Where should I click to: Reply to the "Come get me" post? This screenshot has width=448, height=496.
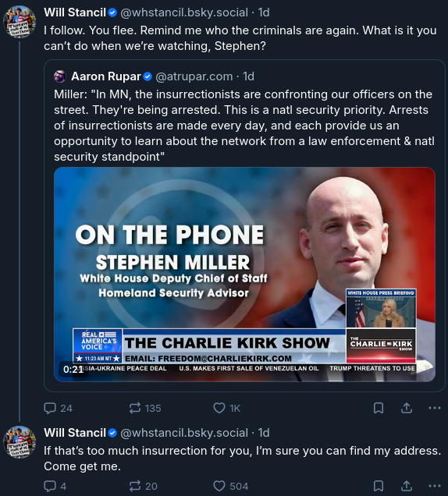[x=55, y=486]
